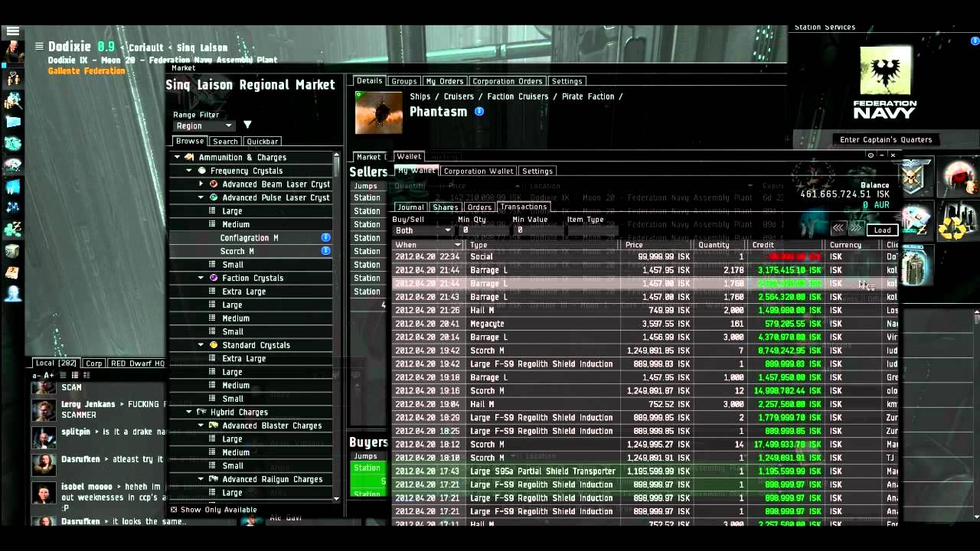Viewport: 980px width, 551px height.
Task: Collapse Hybrid Charges group
Action: click(x=189, y=412)
